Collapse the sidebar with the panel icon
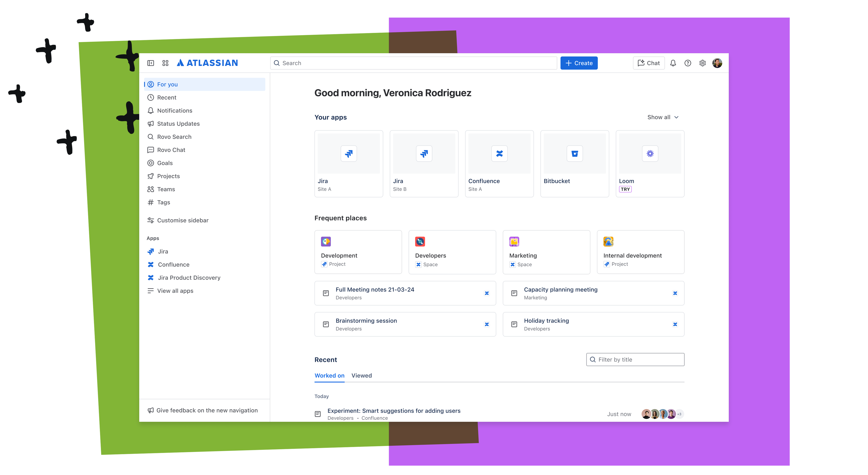868x475 pixels. 151,63
